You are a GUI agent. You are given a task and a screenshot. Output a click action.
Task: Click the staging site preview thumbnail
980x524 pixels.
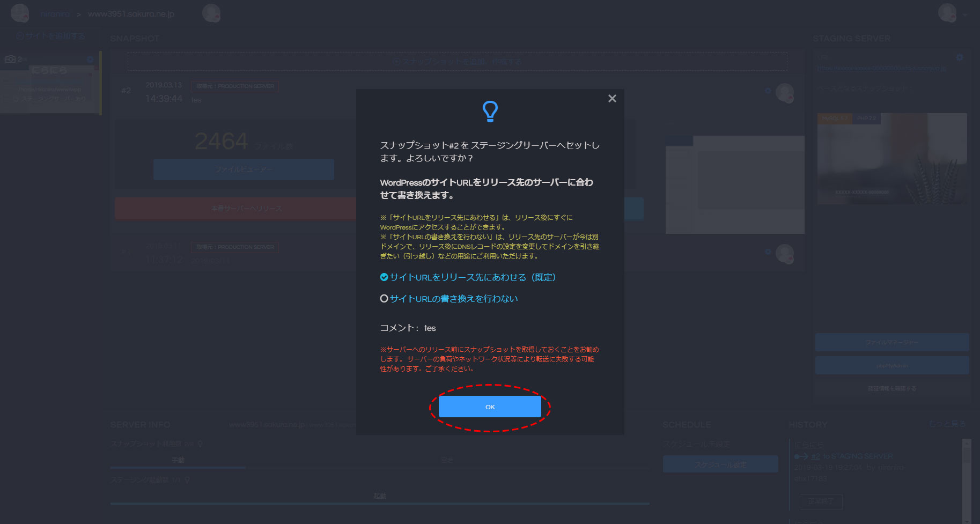(x=891, y=159)
